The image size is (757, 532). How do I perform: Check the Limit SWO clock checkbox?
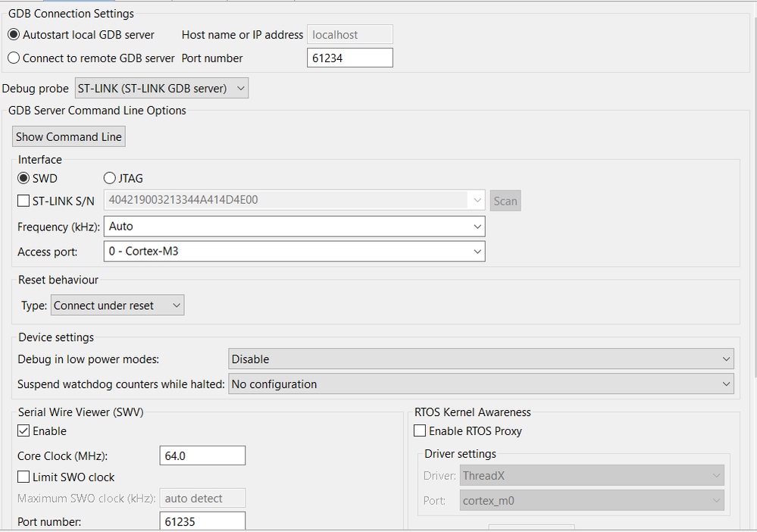coord(24,477)
